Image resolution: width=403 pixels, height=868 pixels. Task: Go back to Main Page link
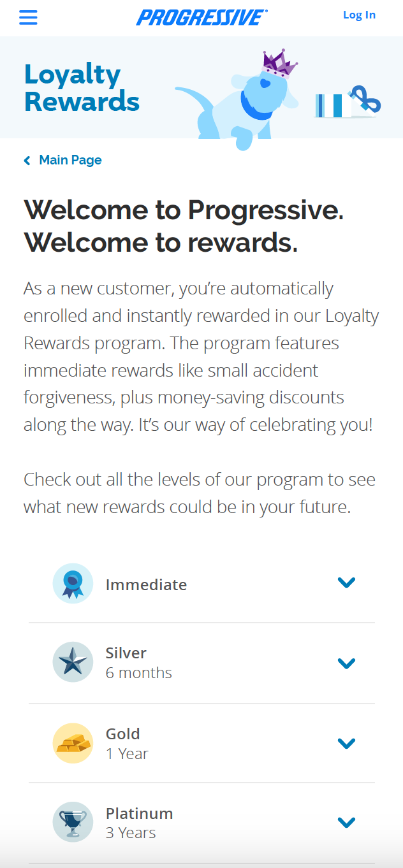[70, 160]
